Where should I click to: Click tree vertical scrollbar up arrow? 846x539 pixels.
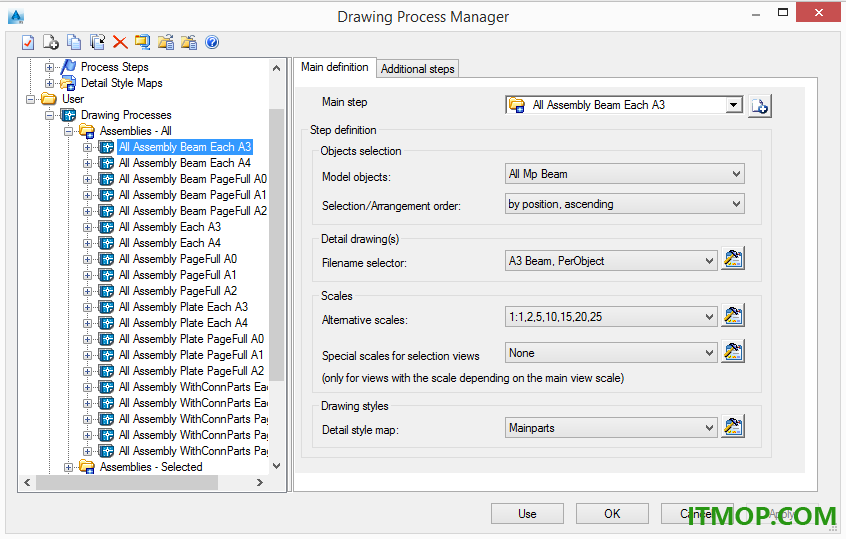[x=277, y=68]
